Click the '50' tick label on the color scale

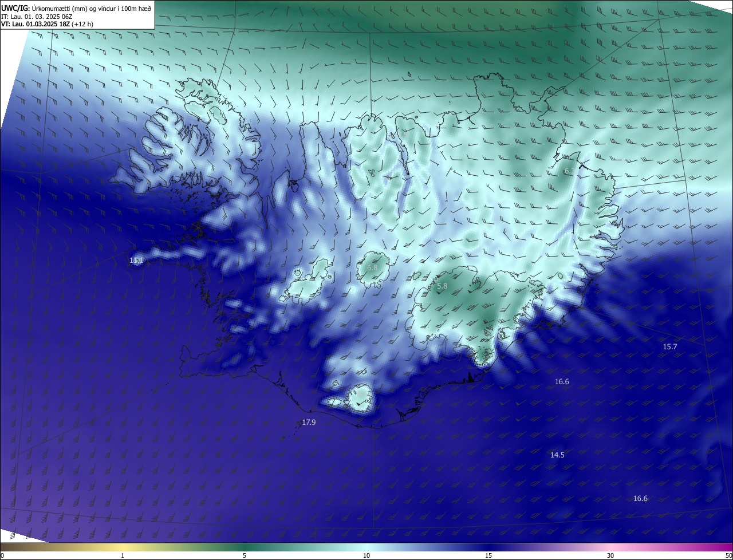(728, 555)
